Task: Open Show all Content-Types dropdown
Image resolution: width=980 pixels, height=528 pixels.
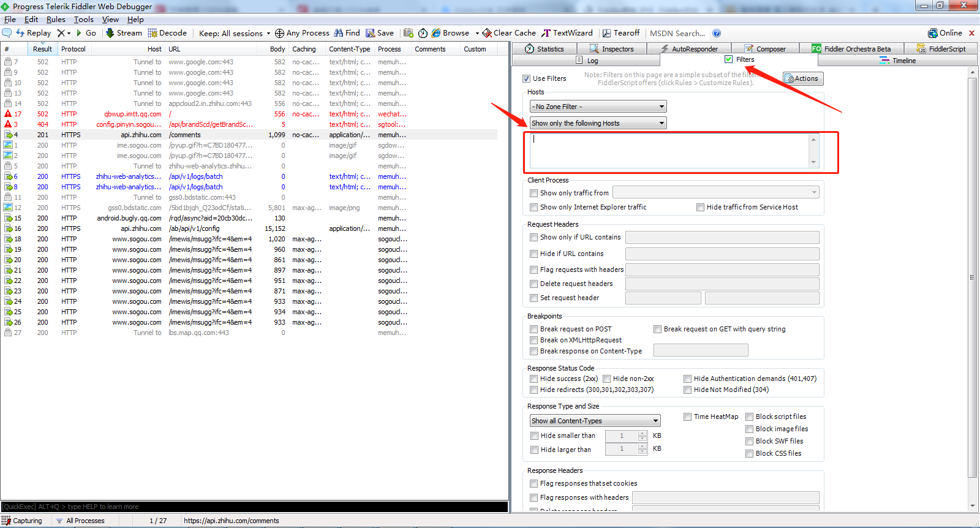Action: (595, 421)
